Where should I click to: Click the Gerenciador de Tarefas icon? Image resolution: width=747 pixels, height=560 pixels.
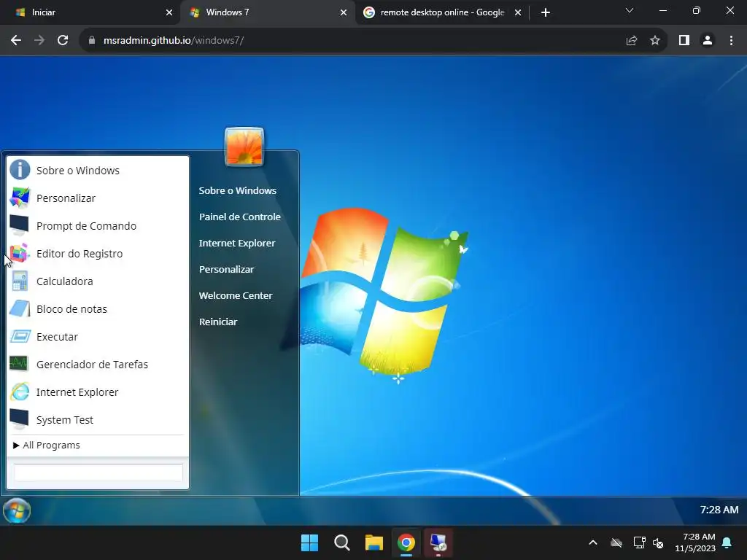[x=19, y=364]
